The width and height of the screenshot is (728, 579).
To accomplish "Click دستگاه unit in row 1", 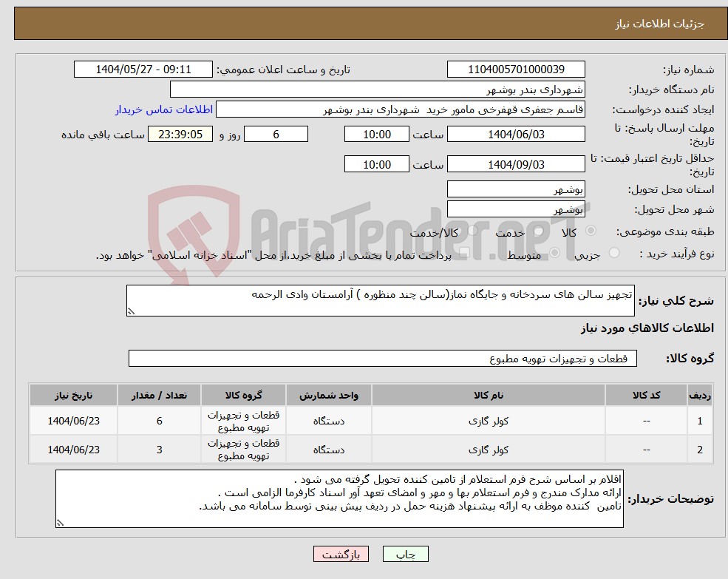I will [x=329, y=421].
